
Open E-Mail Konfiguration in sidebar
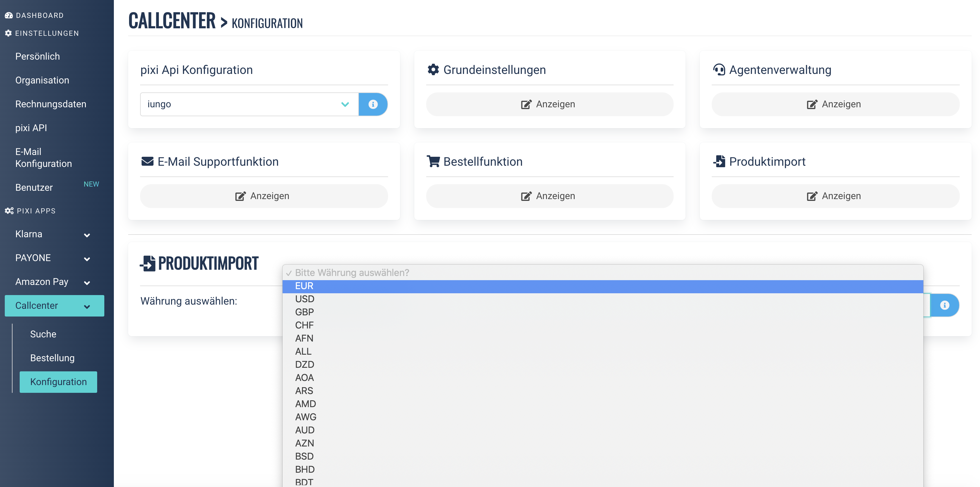pyautogui.click(x=44, y=157)
